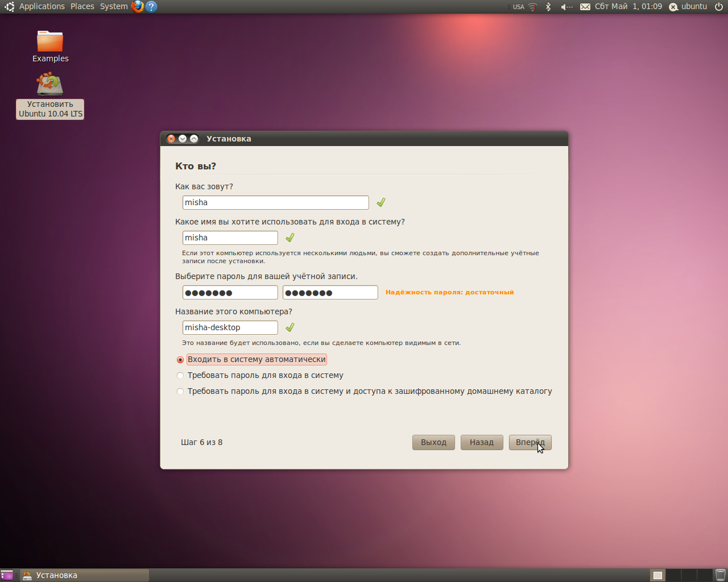Image resolution: width=728 pixels, height=582 pixels.
Task: Open Firefox browser launcher in top panel
Action: pyautogui.click(x=138, y=7)
